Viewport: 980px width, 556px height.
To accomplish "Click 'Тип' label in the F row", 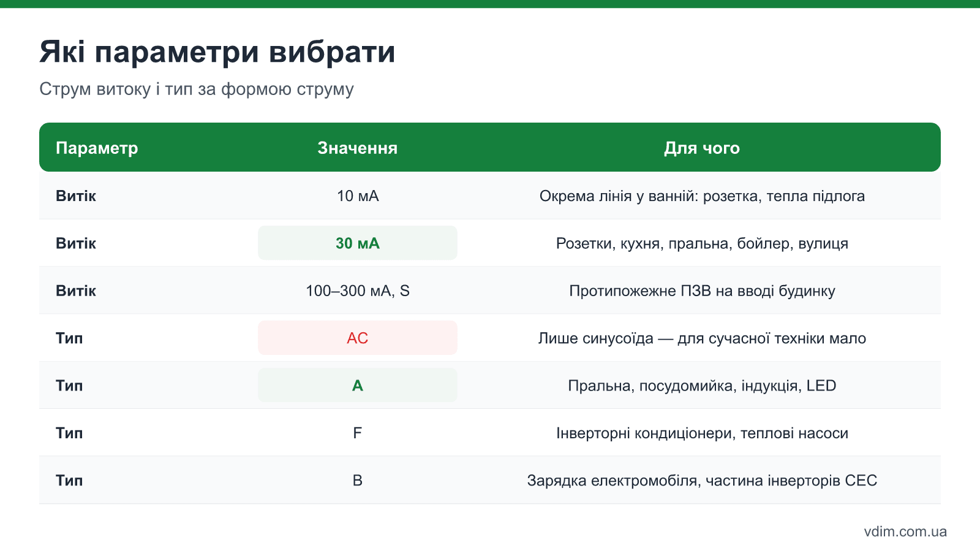I will click(69, 433).
